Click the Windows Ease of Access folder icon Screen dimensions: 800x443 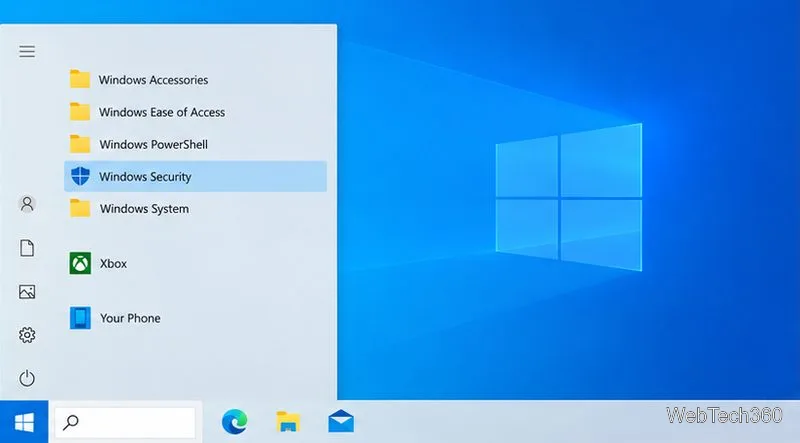click(80, 111)
